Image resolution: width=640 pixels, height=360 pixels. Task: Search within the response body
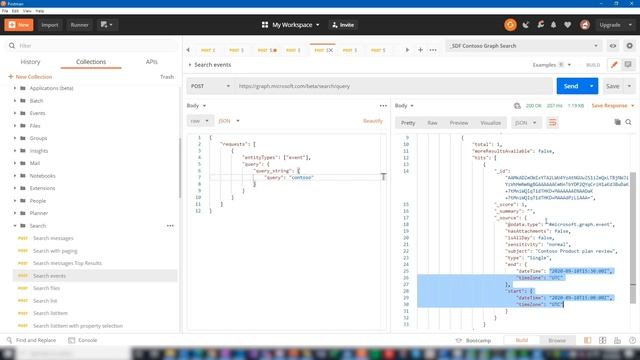coord(628,122)
